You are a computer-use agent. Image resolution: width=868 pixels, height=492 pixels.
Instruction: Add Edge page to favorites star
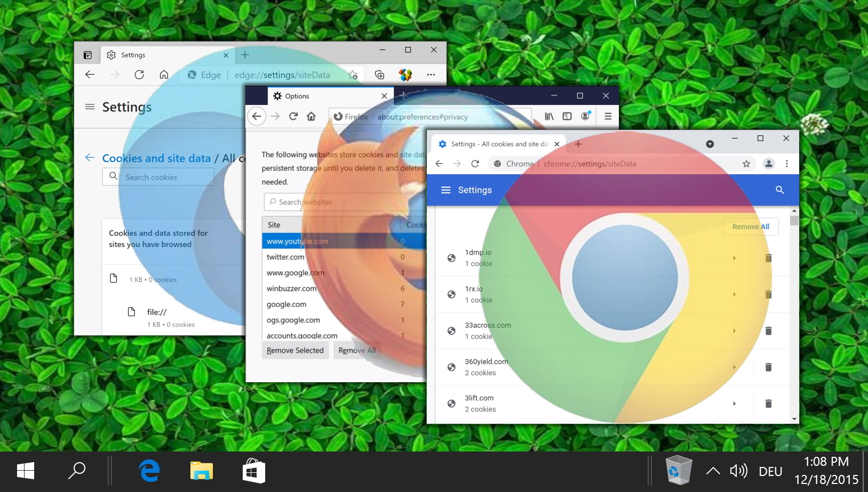coord(353,75)
